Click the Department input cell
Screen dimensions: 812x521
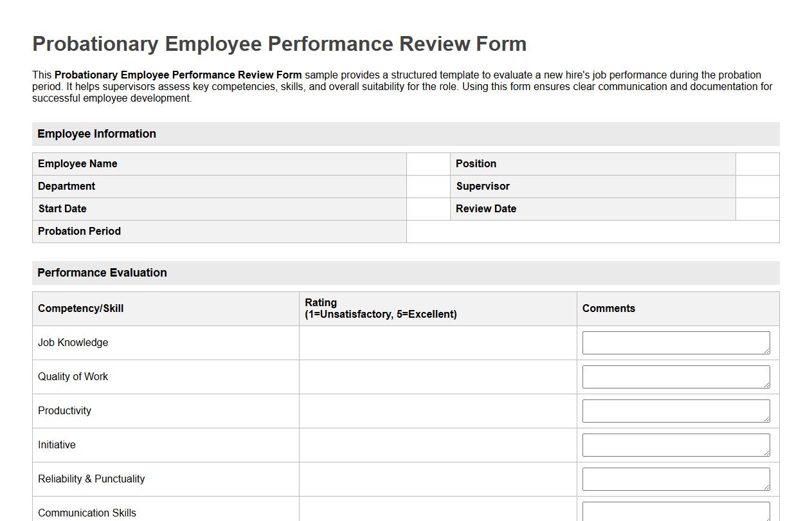[x=428, y=186]
